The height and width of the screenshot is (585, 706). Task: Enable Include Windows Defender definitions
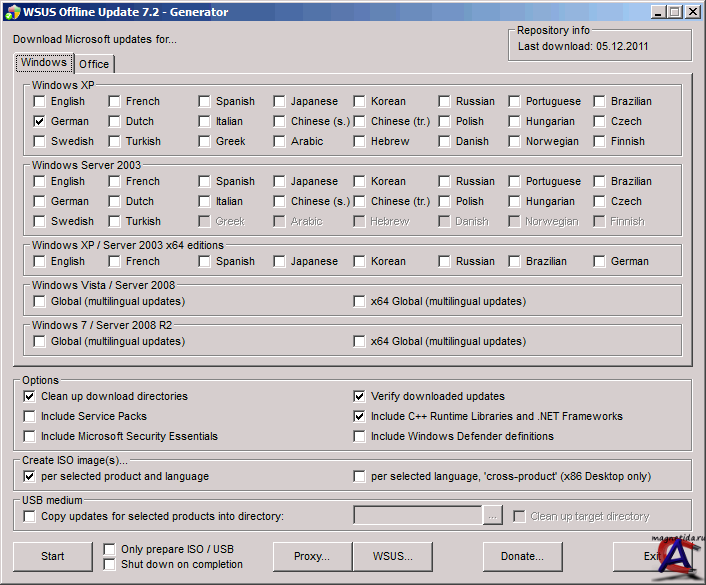point(359,436)
